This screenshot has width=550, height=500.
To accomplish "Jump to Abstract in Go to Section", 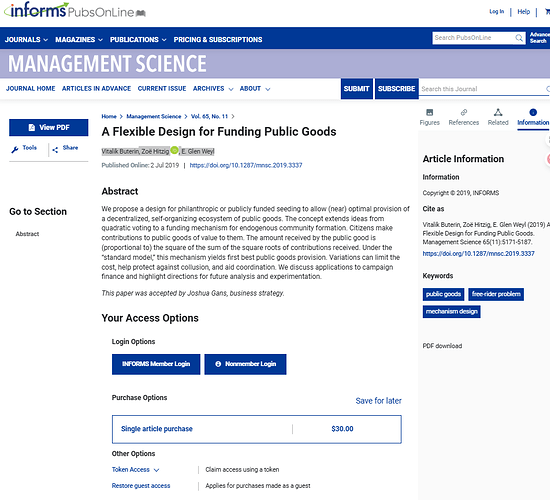I will pyautogui.click(x=27, y=234).
